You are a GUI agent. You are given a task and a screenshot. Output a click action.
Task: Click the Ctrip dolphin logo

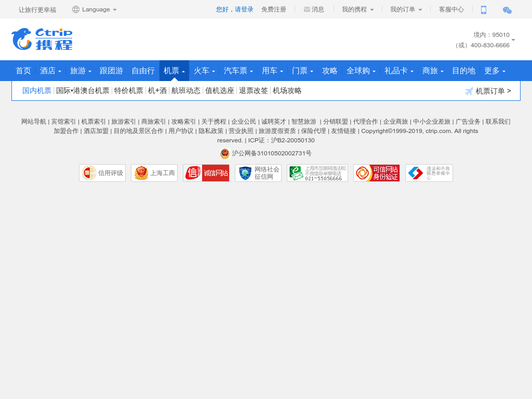tap(42, 39)
